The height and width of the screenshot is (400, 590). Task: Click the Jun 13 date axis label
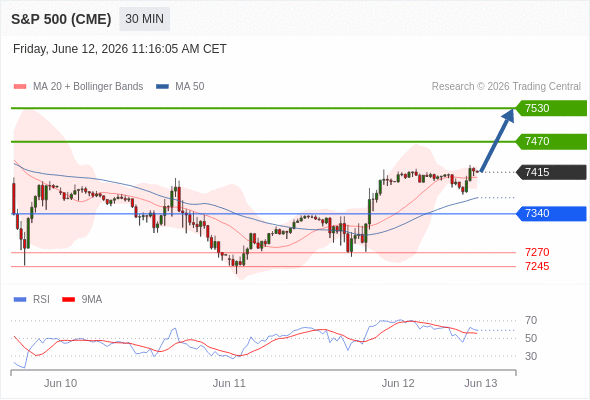point(481,383)
